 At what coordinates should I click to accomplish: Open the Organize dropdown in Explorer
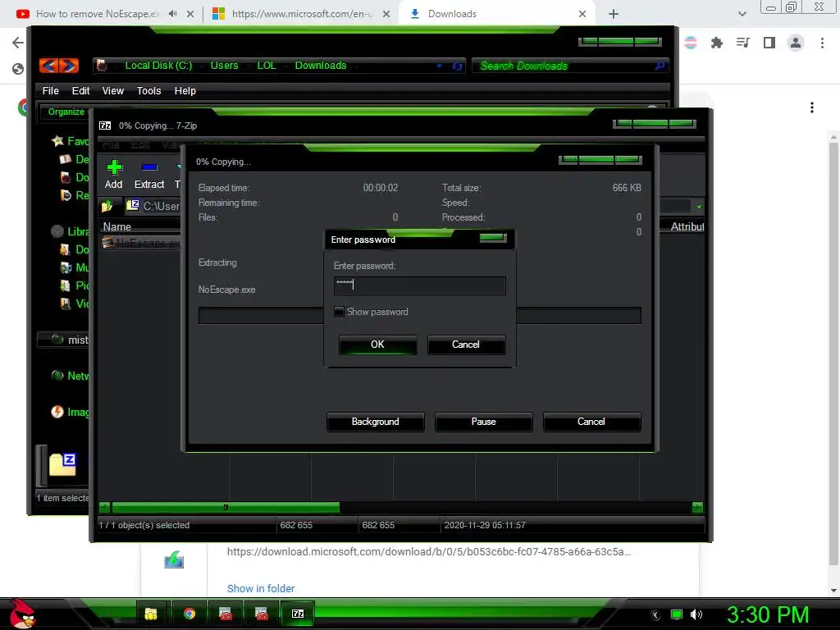click(66, 112)
